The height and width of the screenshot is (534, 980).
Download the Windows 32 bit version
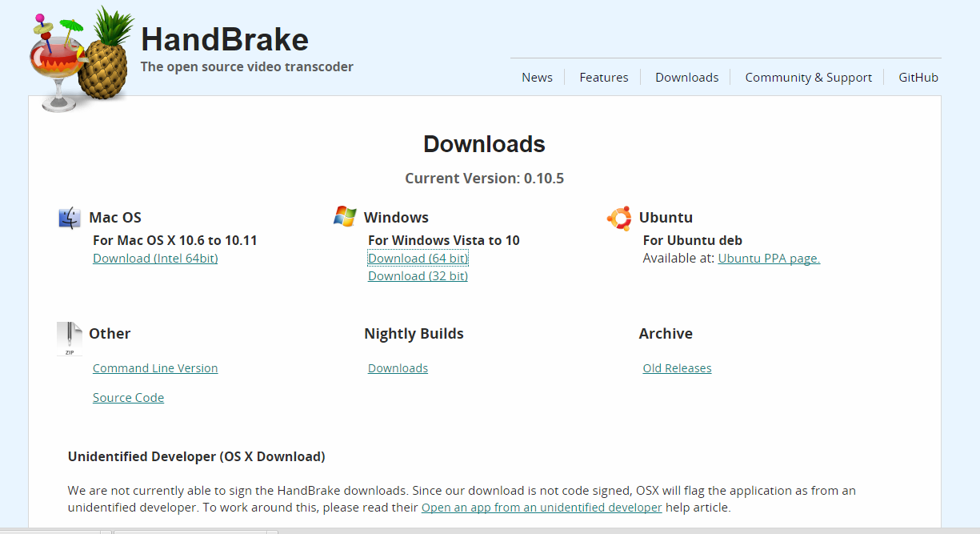coord(418,275)
